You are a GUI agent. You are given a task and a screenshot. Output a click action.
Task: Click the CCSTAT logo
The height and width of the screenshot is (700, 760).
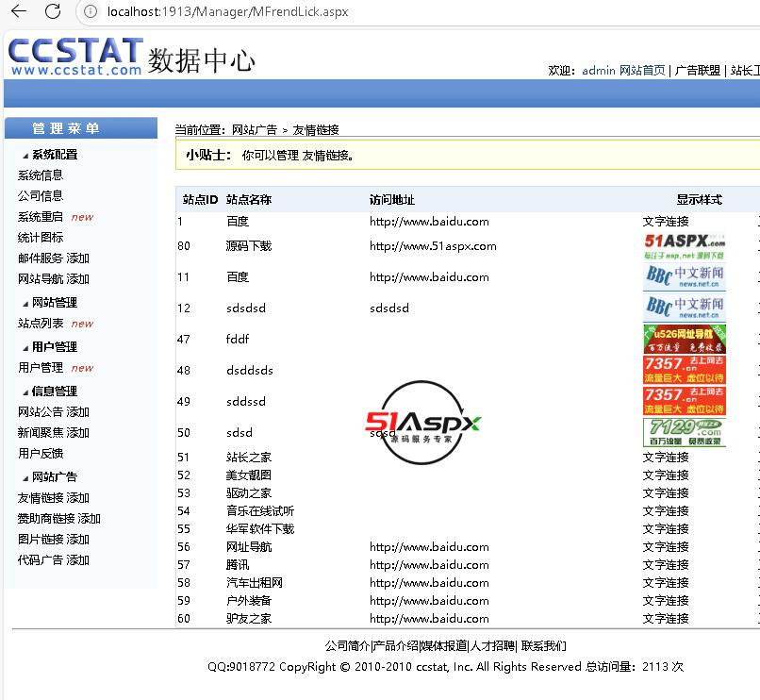[75, 57]
